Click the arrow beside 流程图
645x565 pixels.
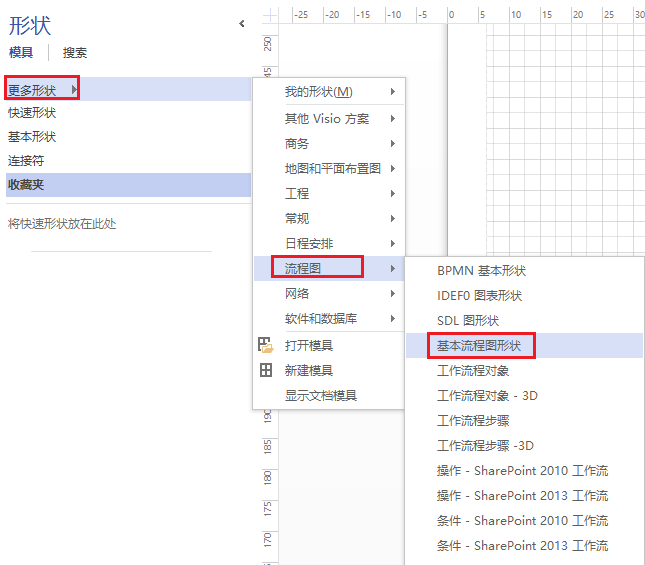click(x=393, y=269)
